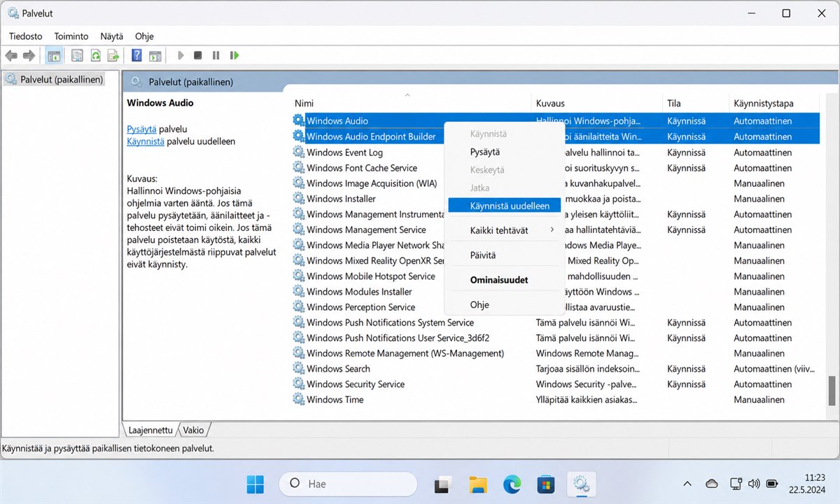Sort by the Tila column header
840x504 pixels.
[695, 103]
